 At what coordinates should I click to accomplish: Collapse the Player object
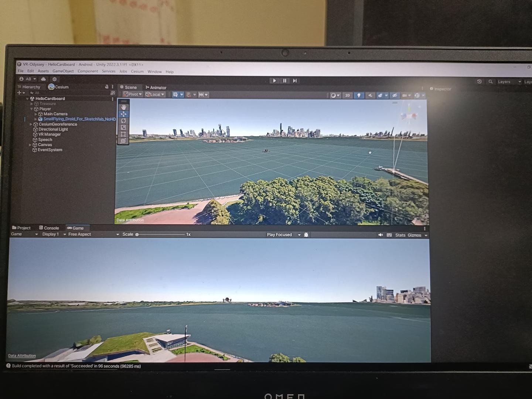click(x=31, y=109)
